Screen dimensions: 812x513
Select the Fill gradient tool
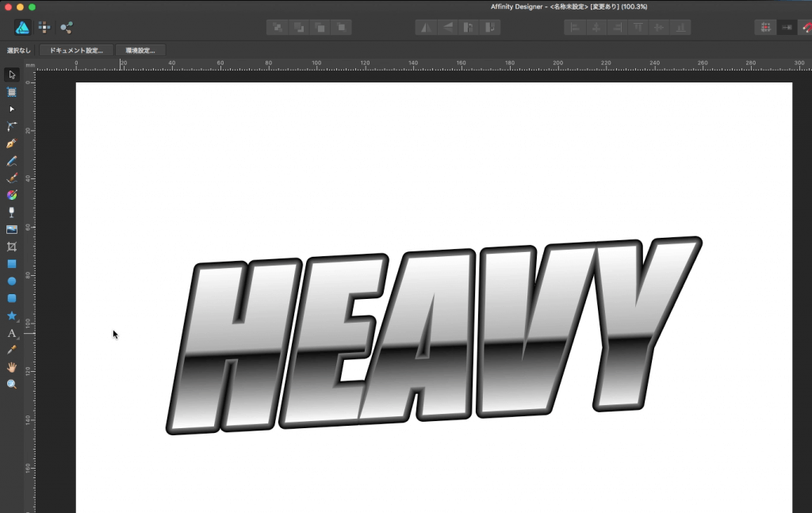[x=12, y=195]
